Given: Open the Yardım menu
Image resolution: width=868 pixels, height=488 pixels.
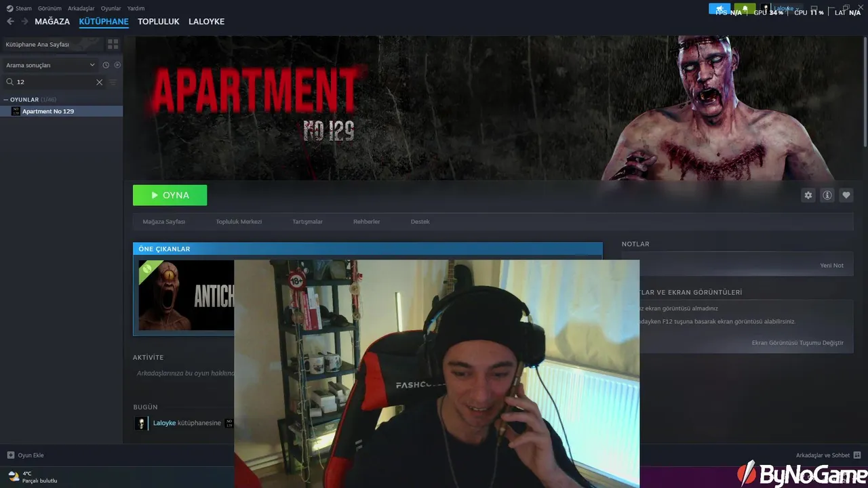Looking at the screenshot, I should tap(136, 8).
